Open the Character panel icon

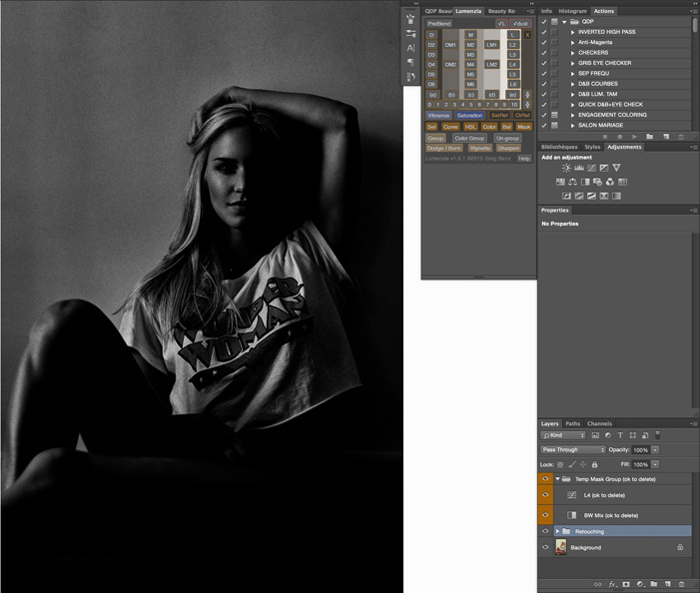pyautogui.click(x=410, y=48)
